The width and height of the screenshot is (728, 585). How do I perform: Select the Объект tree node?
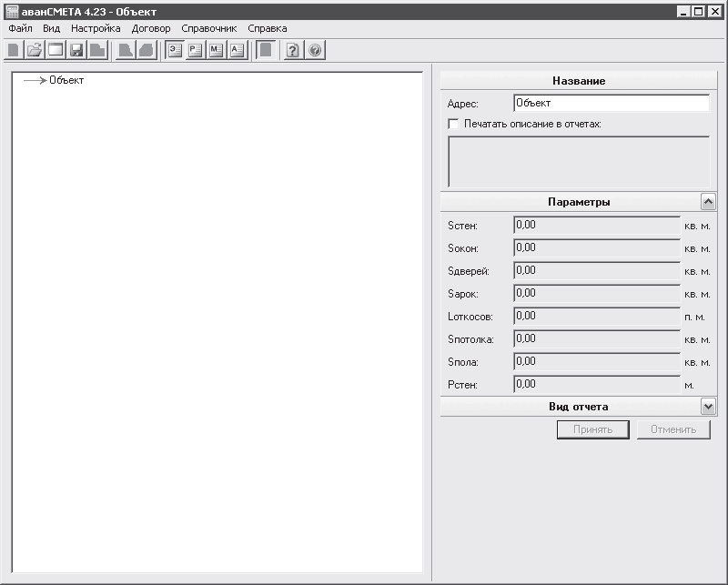pyautogui.click(x=66, y=80)
